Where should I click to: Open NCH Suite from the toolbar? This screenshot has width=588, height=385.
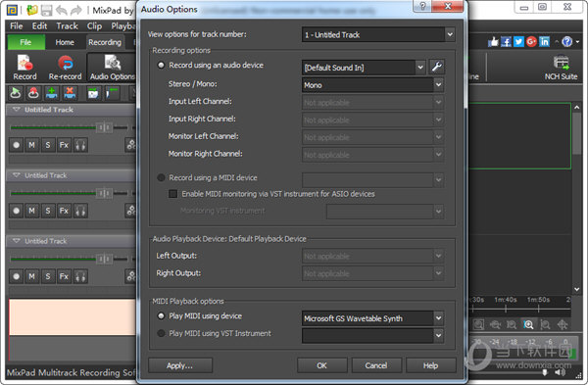pyautogui.click(x=561, y=68)
